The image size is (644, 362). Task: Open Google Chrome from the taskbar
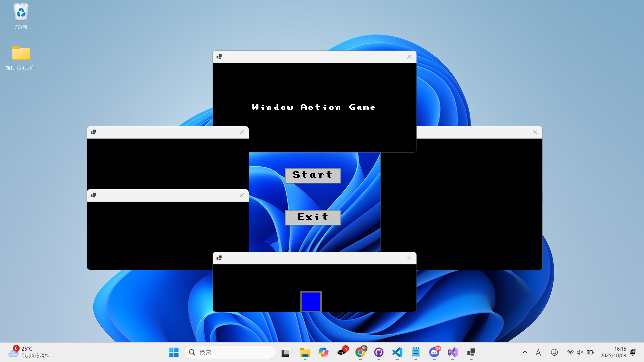coord(360,352)
